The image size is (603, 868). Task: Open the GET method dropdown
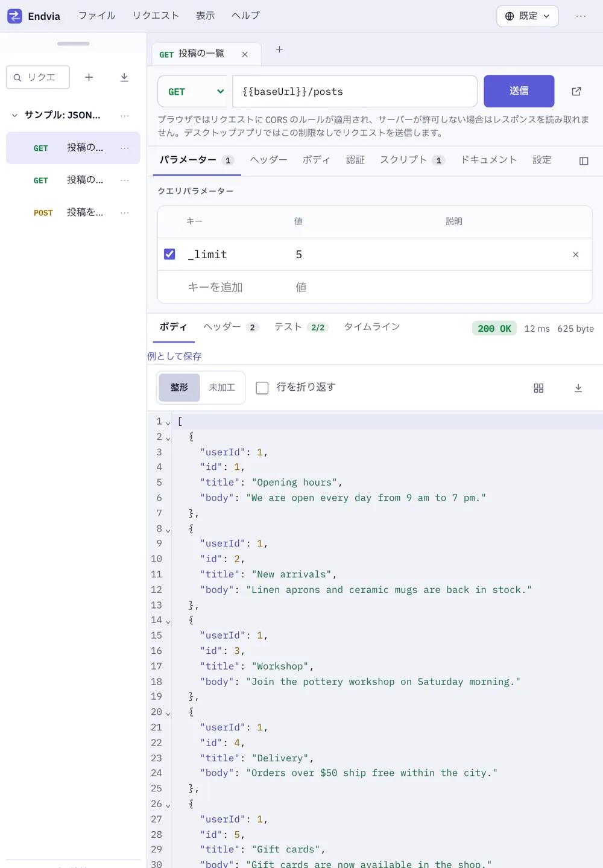click(x=193, y=92)
